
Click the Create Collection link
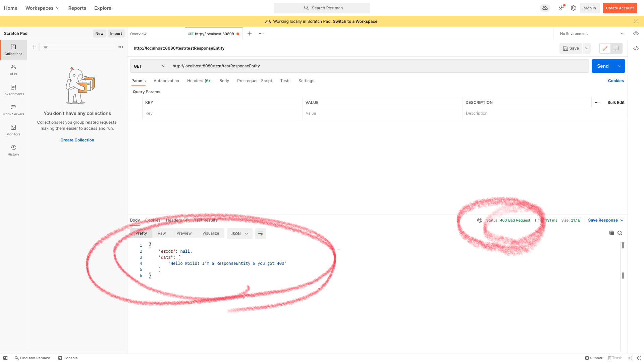pyautogui.click(x=77, y=140)
